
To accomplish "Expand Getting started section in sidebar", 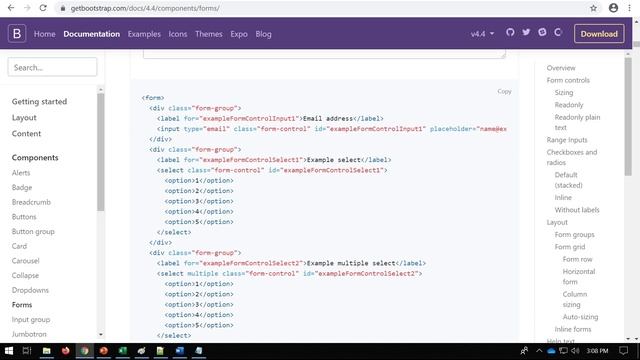I will click(x=39, y=102).
